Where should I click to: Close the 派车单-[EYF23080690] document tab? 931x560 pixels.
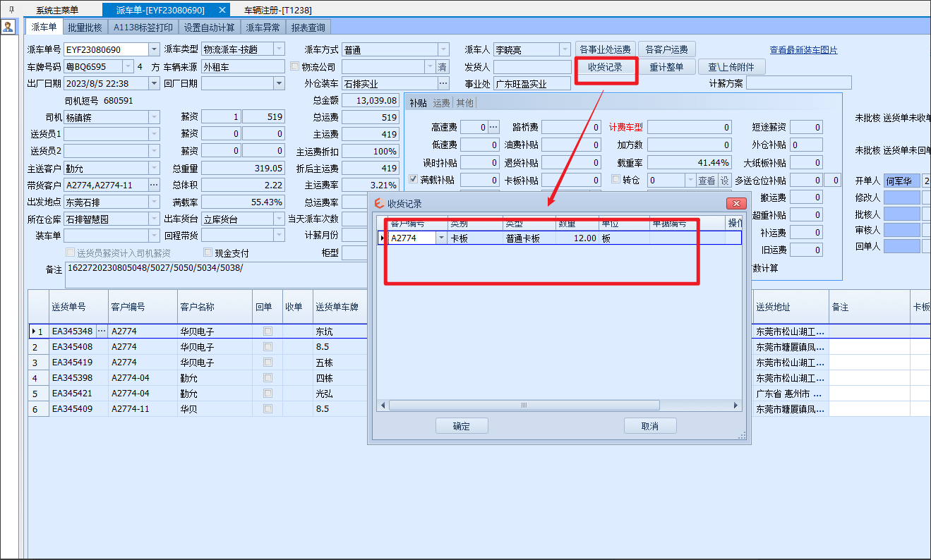(222, 10)
